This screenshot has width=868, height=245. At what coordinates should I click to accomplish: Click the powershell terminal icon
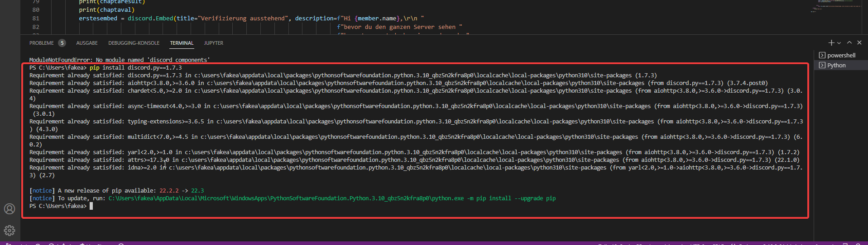coord(822,55)
